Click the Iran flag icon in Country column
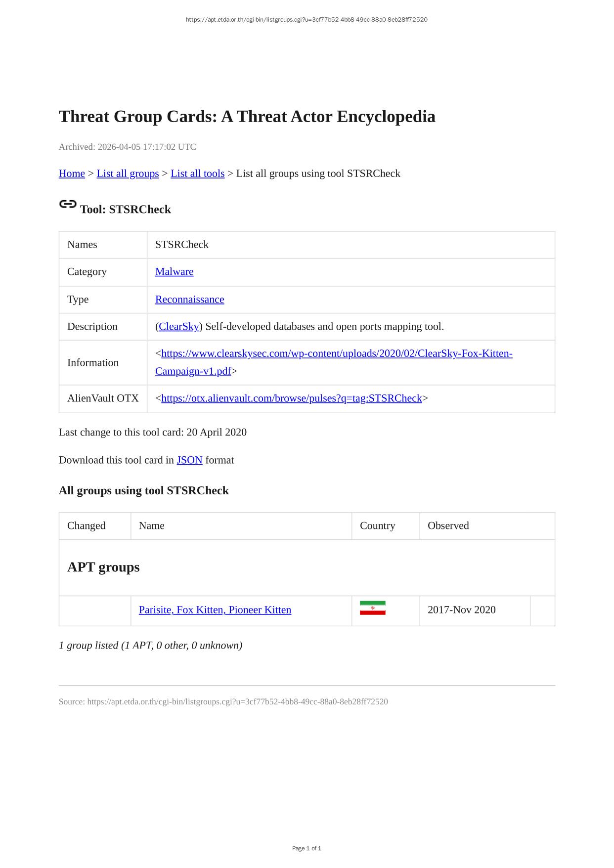The width and height of the screenshot is (614, 868). click(372, 608)
